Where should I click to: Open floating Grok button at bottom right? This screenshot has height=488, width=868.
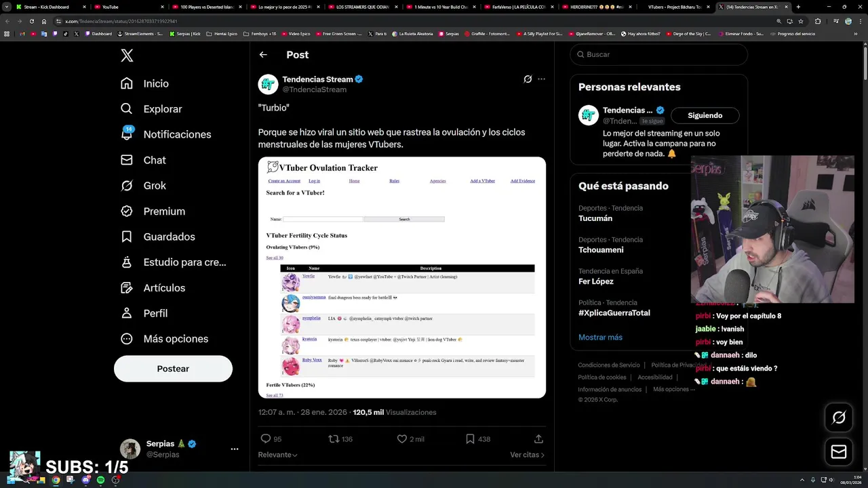(839, 418)
